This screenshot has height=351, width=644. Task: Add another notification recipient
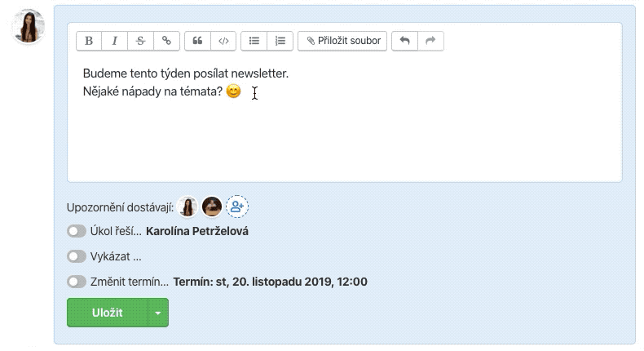coord(237,207)
